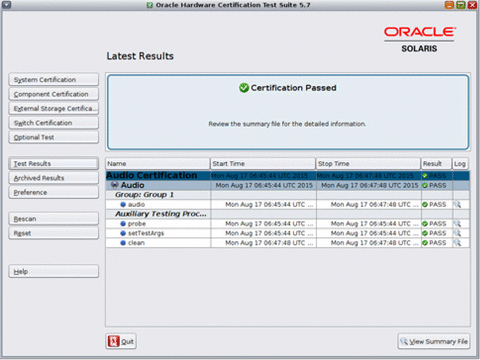This screenshot has width=480, height=360.
Task: Click the PASS text in the setTestArgs row
Action: click(437, 233)
